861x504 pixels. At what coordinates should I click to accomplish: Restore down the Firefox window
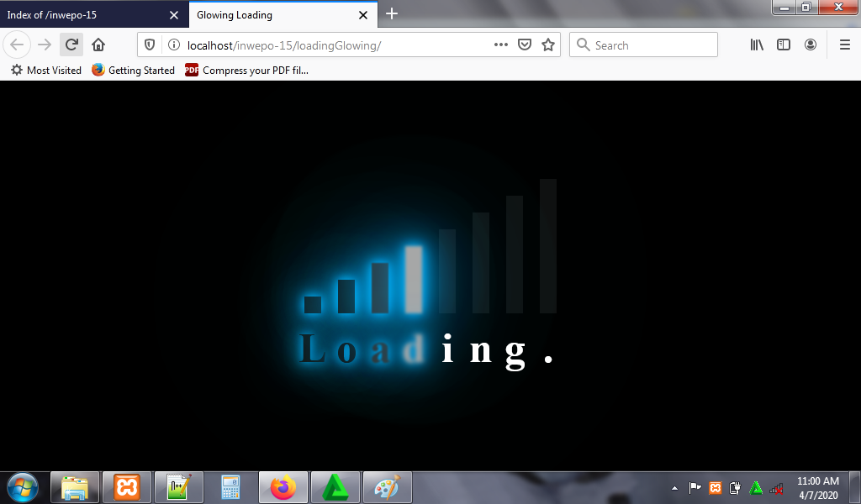(x=806, y=7)
